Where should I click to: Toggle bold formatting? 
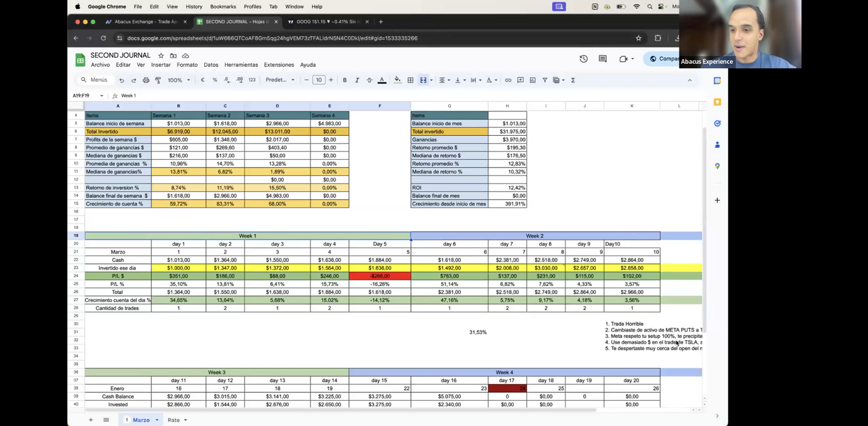345,80
